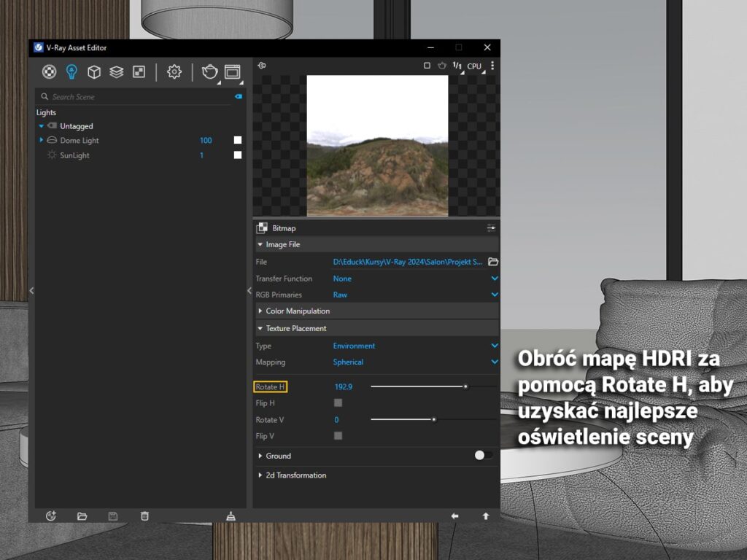The image size is (747, 560).
Task: Expand the Color Manipulation section
Action: tap(298, 311)
